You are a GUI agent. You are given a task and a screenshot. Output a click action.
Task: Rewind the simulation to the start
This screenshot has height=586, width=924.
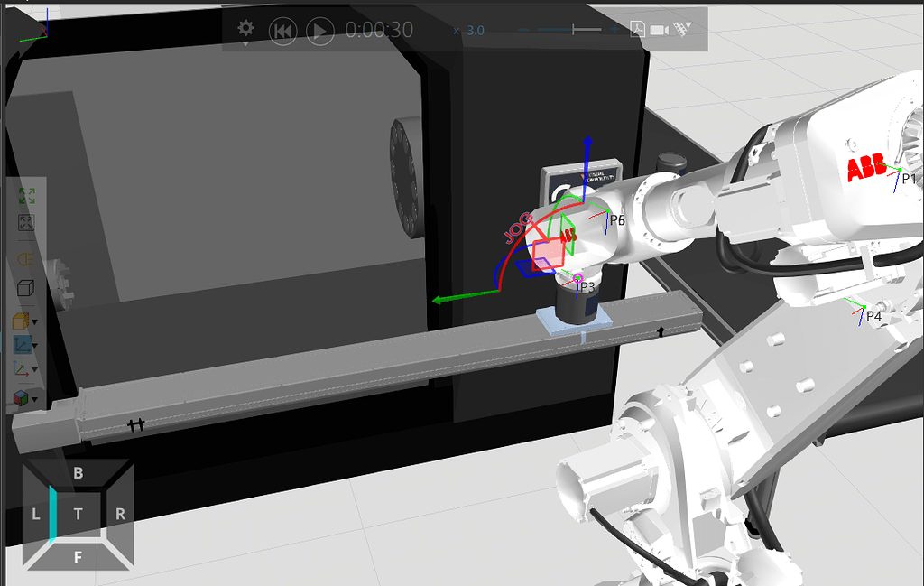click(x=282, y=30)
